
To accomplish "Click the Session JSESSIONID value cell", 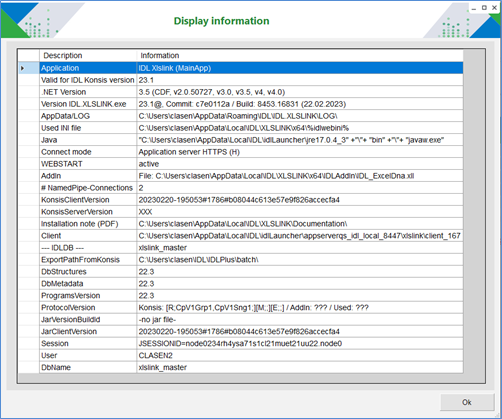I will click(300, 344).
